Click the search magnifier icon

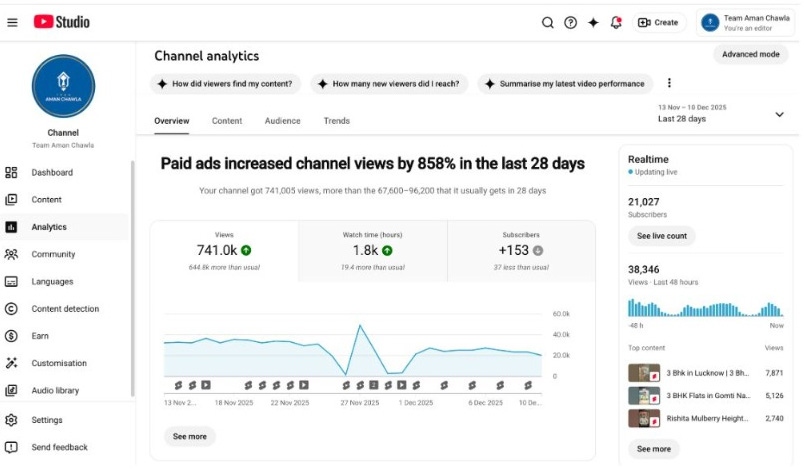[548, 22]
